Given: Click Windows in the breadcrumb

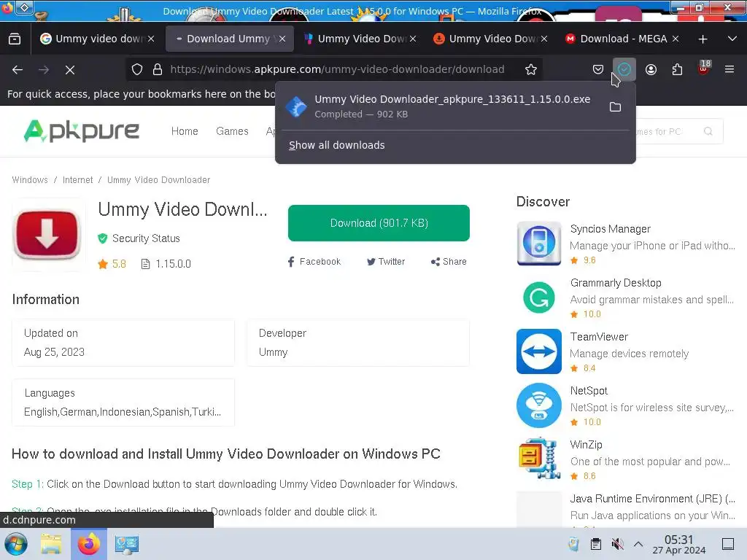Looking at the screenshot, I should 30,180.
